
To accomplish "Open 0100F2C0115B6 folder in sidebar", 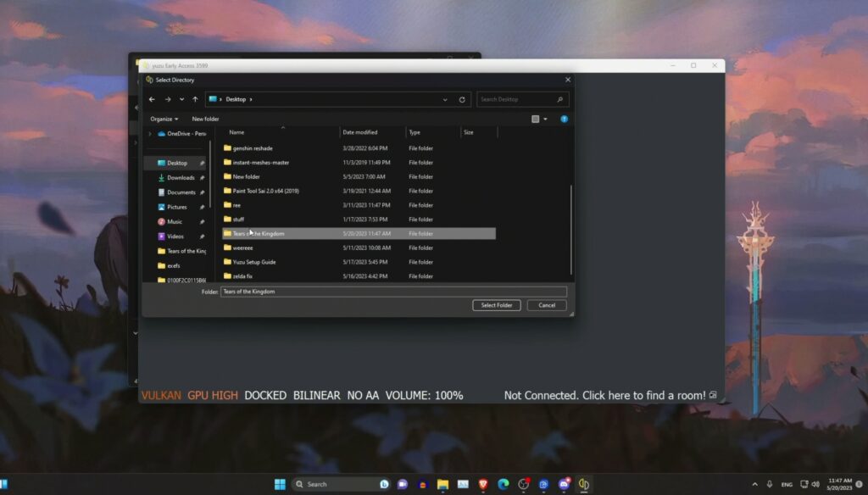I will pyautogui.click(x=181, y=281).
